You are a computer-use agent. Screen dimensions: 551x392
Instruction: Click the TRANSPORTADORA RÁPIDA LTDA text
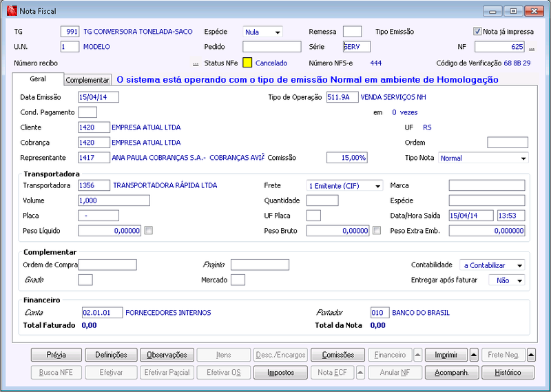click(165, 185)
